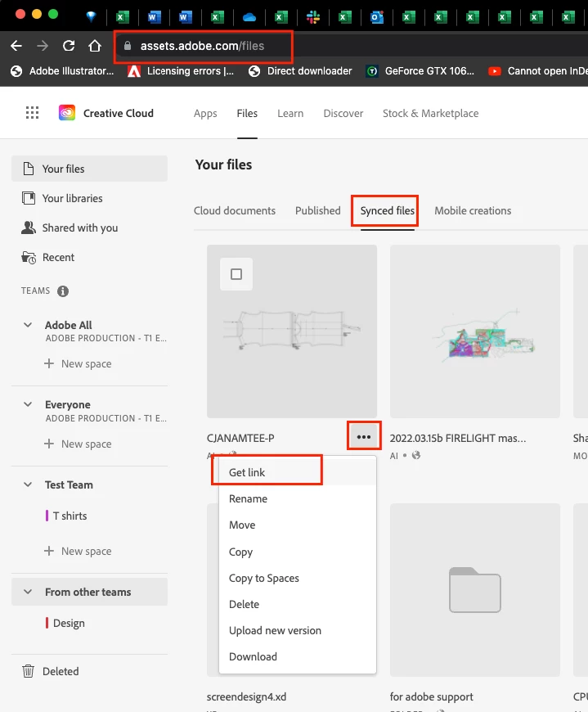Click the Your files document icon
Image resolution: width=588 pixels, height=712 pixels.
coord(28,169)
